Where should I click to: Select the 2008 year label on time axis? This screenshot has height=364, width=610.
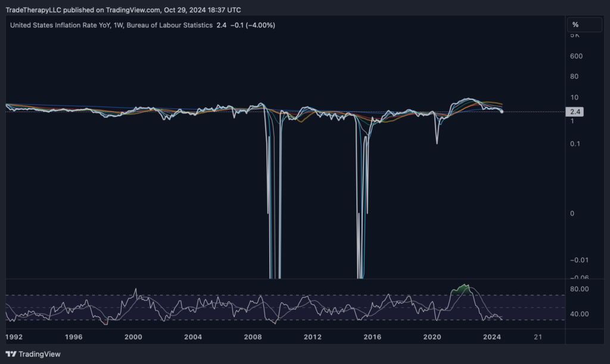tap(253, 337)
